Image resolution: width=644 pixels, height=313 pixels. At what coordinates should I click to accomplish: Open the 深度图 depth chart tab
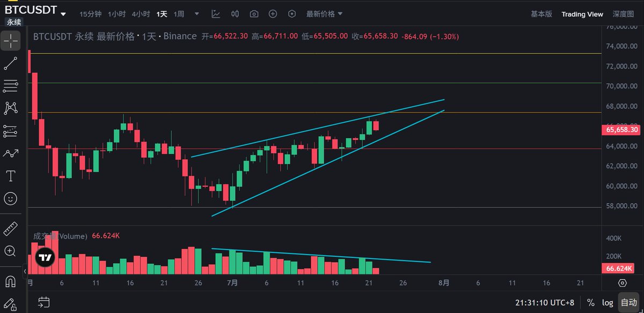pos(623,14)
